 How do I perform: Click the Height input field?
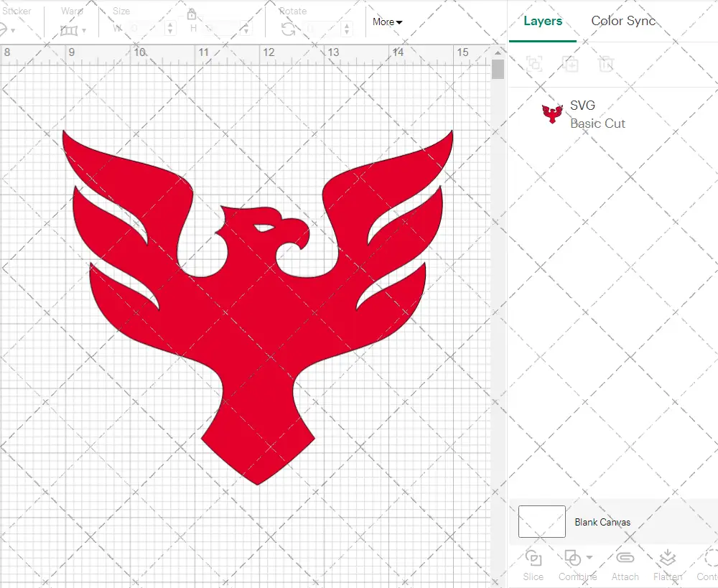(x=222, y=29)
